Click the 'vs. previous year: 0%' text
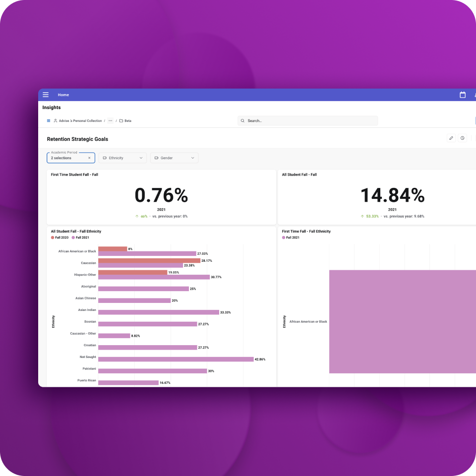 click(170, 217)
